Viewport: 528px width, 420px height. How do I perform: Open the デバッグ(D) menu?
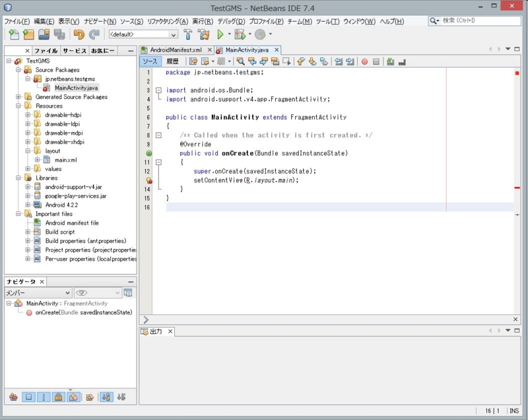[231, 21]
